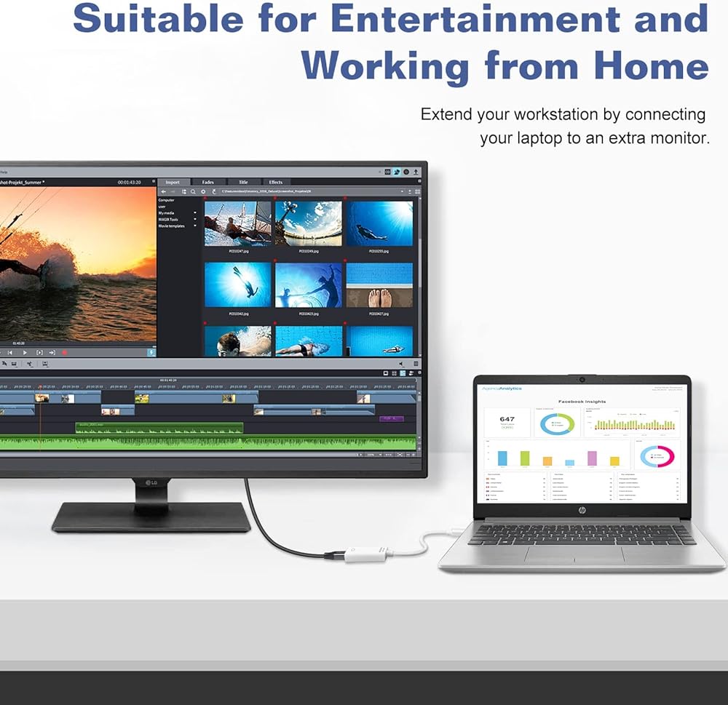Open the file path dropdown in the media browser
Viewport: 728px width, 705px height.
[x=401, y=191]
